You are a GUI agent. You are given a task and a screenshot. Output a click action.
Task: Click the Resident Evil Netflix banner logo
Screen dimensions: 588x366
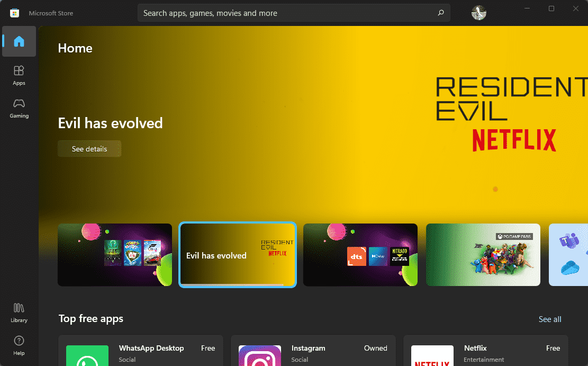[x=511, y=114]
